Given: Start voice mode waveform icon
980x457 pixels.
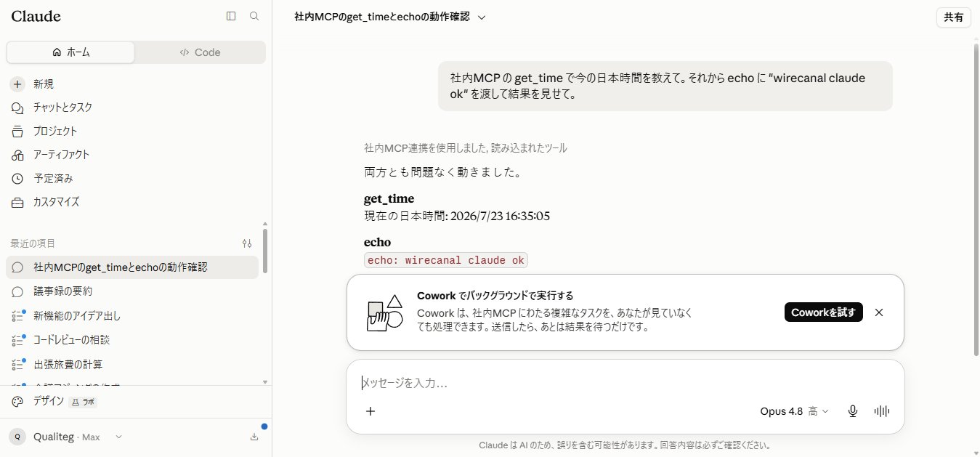Looking at the screenshot, I should click(x=882, y=411).
